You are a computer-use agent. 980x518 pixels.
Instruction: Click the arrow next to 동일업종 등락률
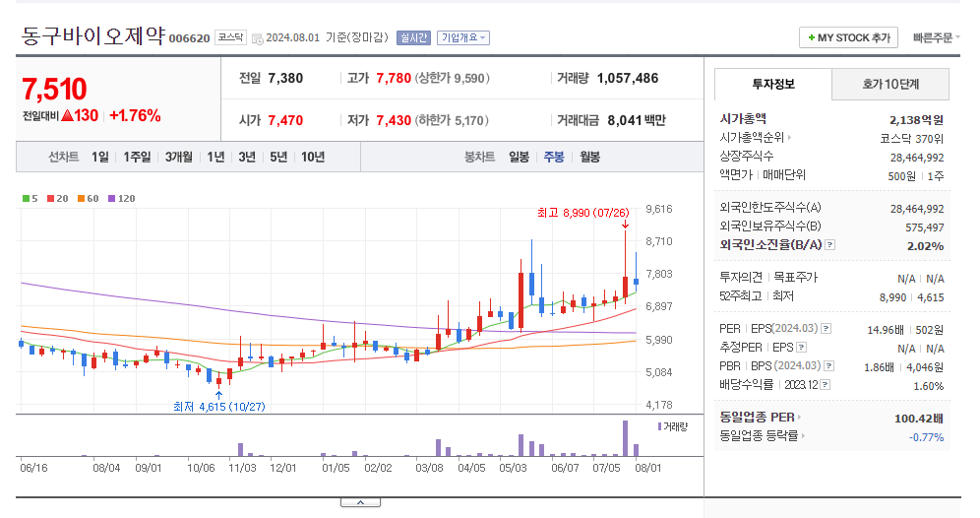click(804, 436)
